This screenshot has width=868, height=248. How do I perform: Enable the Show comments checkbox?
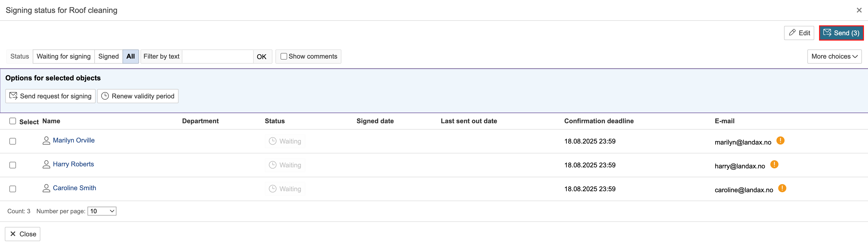coord(284,57)
